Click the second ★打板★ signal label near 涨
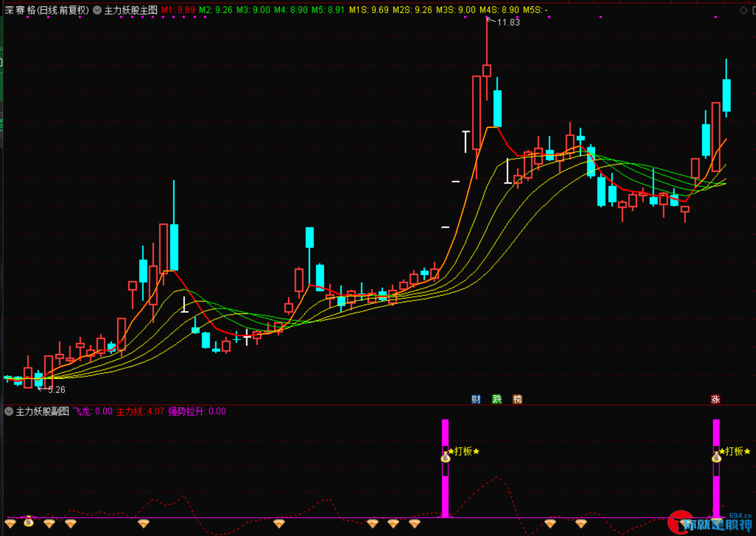This screenshot has height=536, width=756. tap(735, 451)
